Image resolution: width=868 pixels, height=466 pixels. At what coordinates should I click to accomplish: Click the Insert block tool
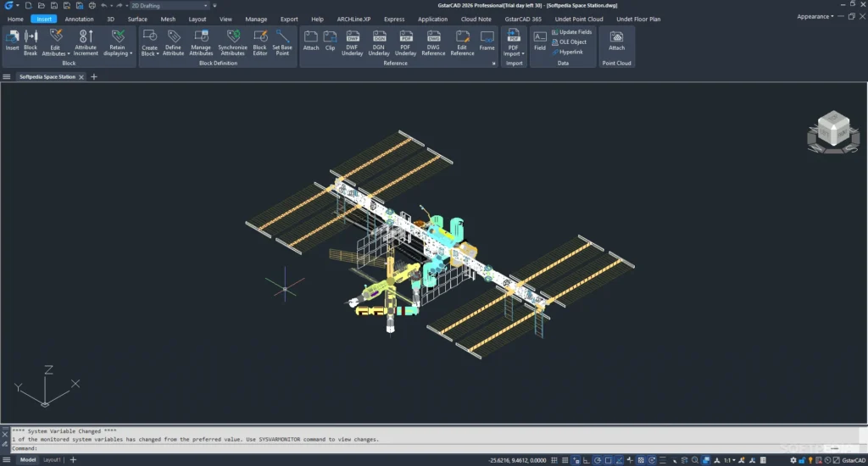pyautogui.click(x=12, y=42)
